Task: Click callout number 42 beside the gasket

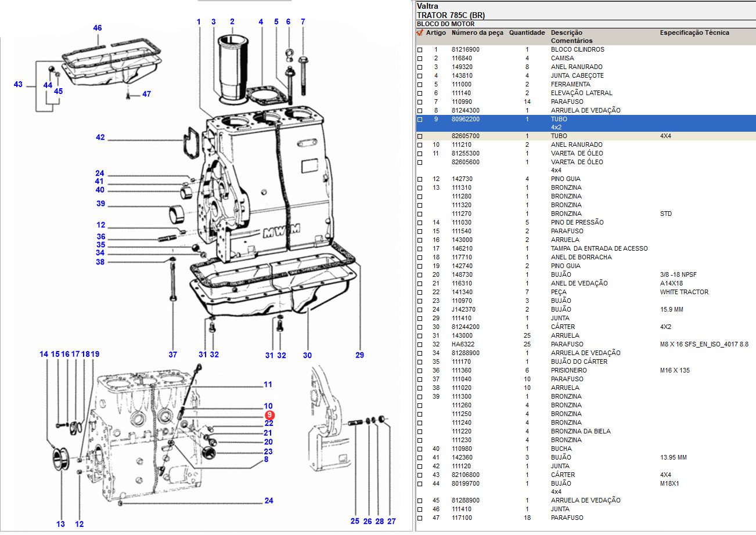Action: pos(100,138)
